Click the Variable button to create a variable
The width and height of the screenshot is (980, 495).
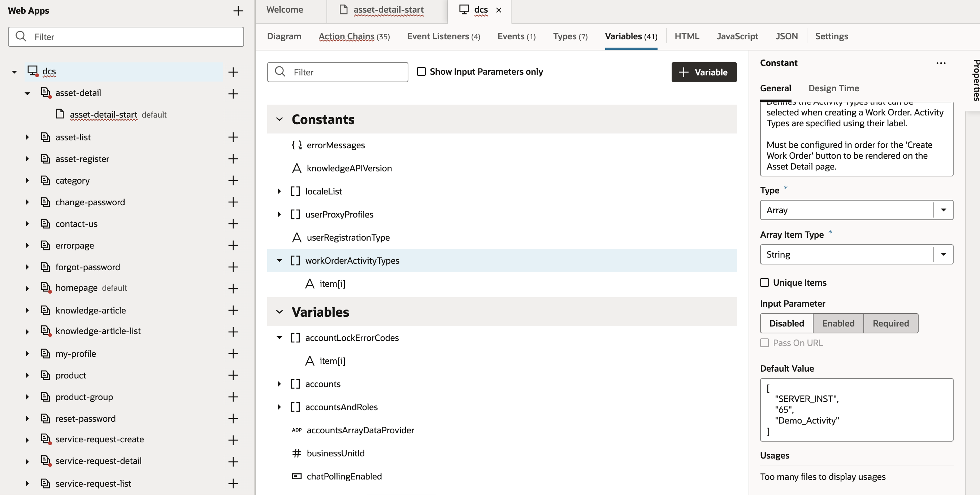704,72
